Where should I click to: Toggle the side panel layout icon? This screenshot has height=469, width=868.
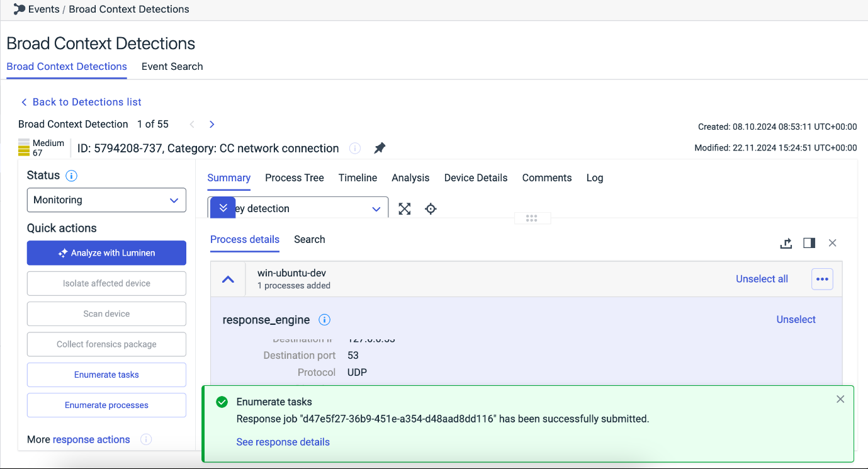point(809,243)
